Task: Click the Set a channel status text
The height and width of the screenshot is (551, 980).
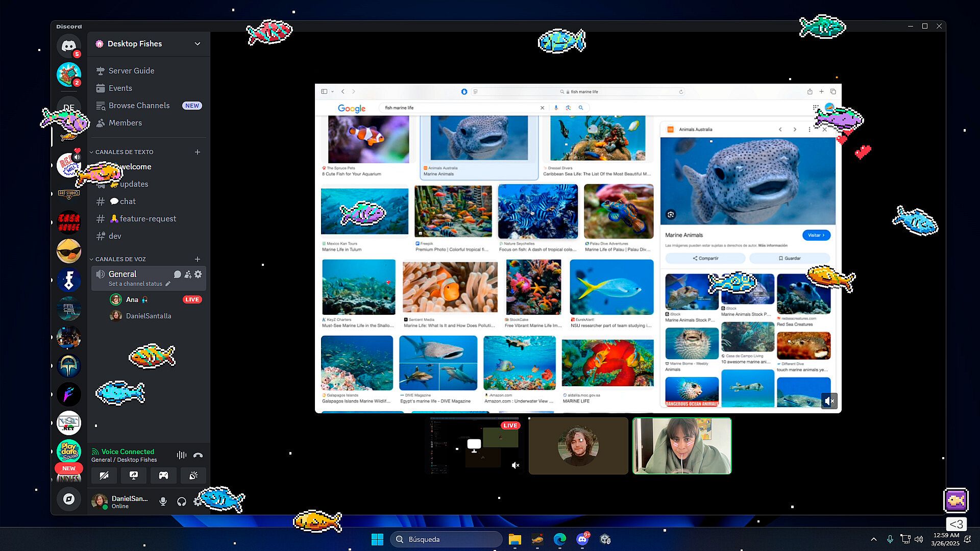Action: tap(135, 284)
